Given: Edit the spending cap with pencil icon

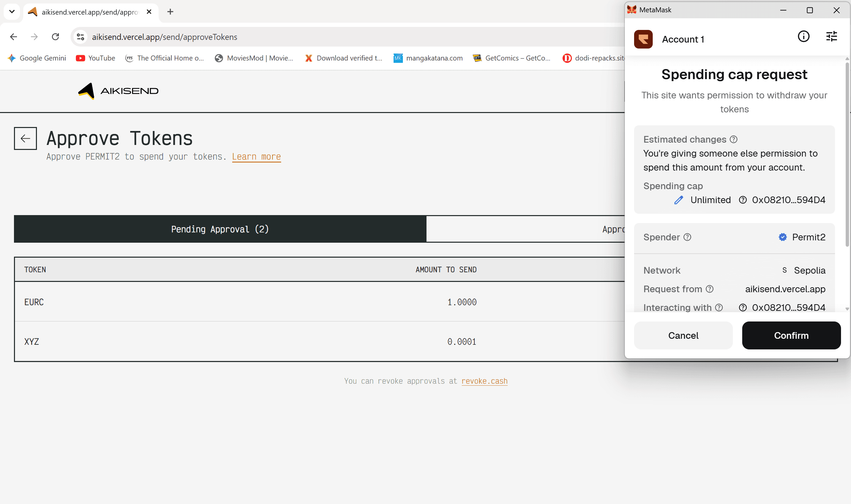Looking at the screenshot, I should [679, 200].
